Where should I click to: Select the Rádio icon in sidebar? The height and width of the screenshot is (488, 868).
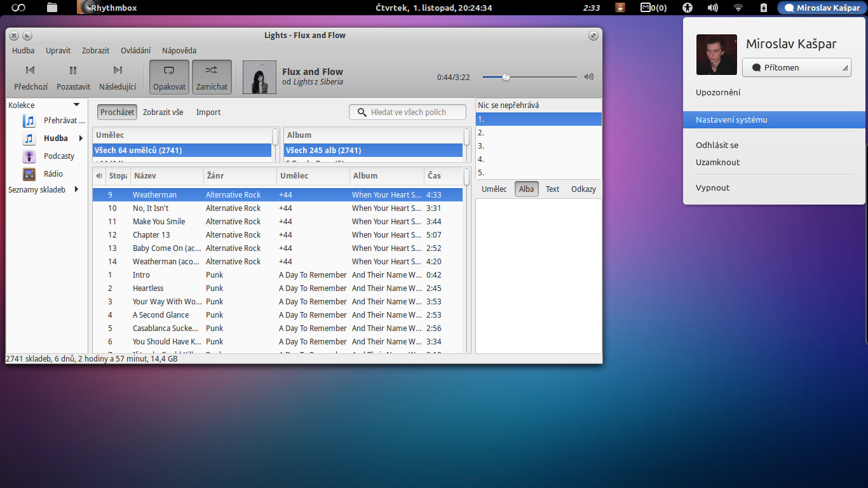pyautogui.click(x=29, y=174)
